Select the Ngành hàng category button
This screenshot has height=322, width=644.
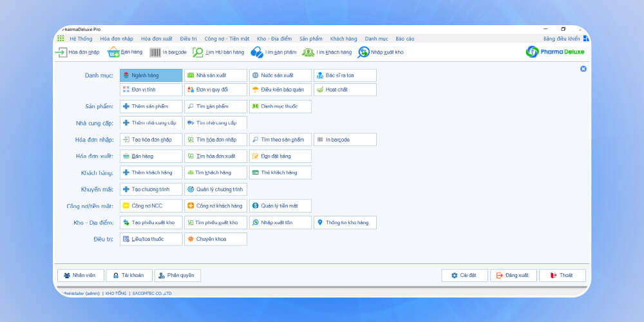(151, 75)
